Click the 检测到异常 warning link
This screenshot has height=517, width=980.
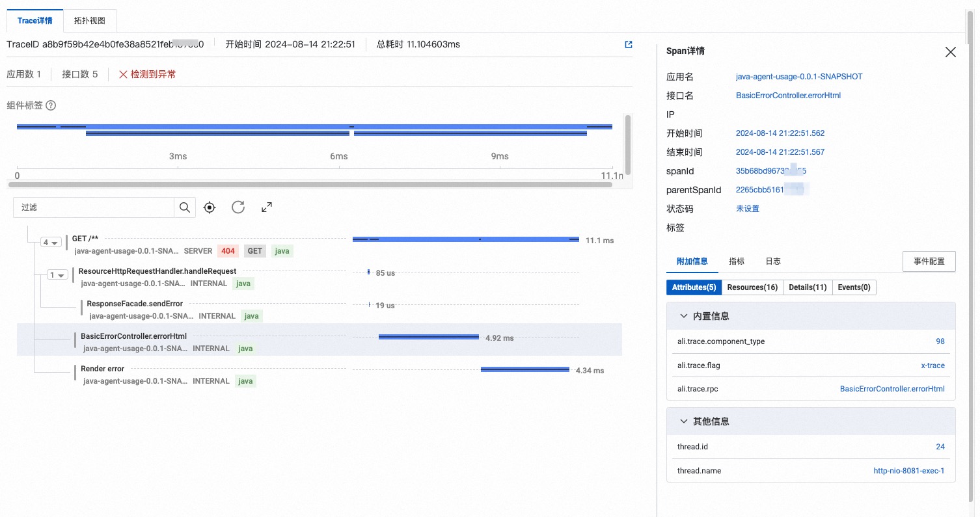[x=147, y=74]
